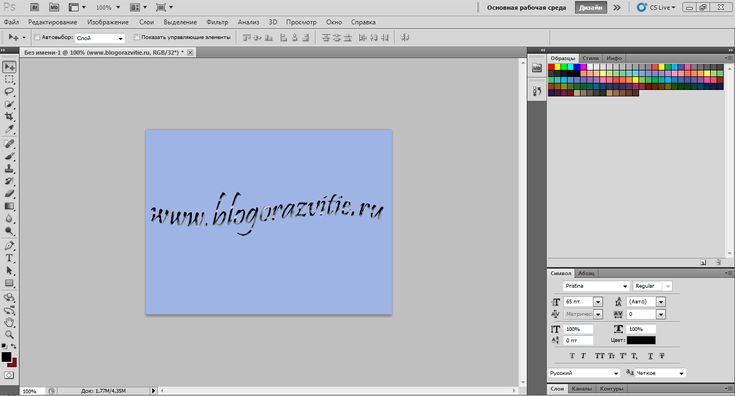The image size is (735, 396).
Task: Click the vertical scale 100% input field
Action: [579, 329]
